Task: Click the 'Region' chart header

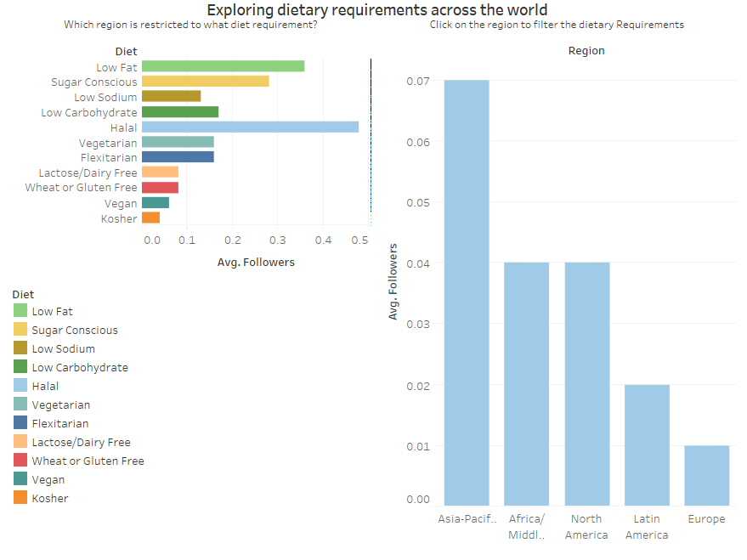Action: [x=586, y=50]
